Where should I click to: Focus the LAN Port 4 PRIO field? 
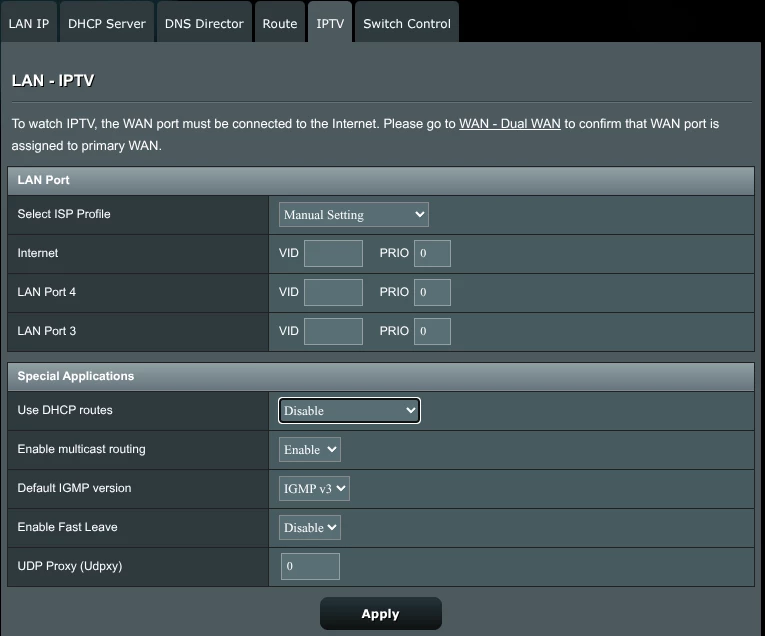(432, 292)
